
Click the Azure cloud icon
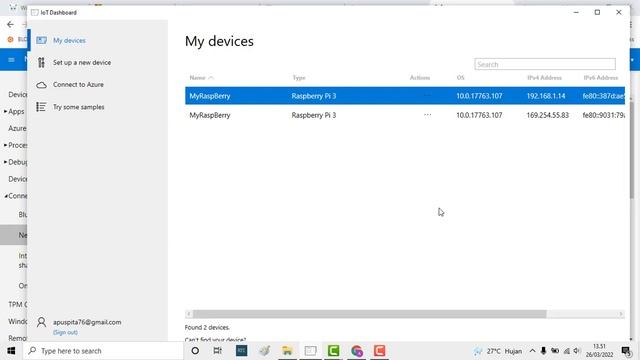pos(41,85)
